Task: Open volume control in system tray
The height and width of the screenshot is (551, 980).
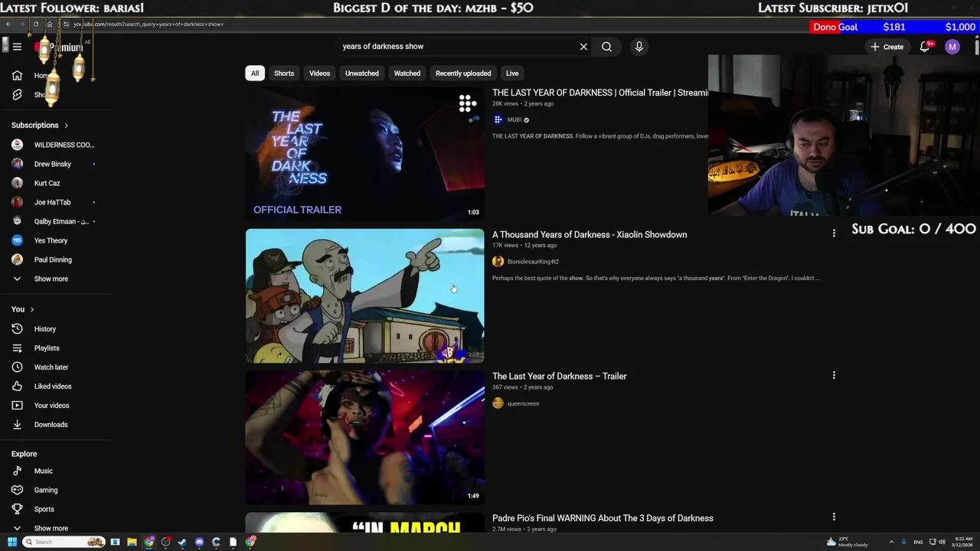Action: (x=942, y=542)
